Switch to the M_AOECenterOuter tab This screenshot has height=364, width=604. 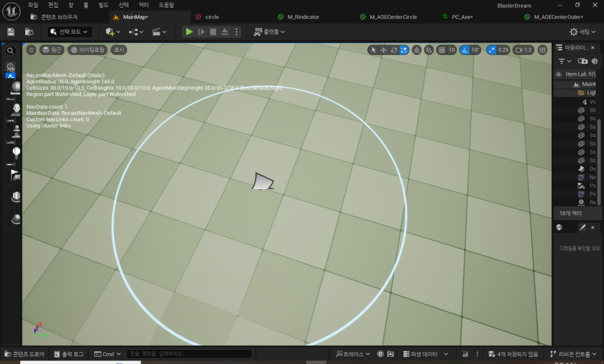(554, 17)
